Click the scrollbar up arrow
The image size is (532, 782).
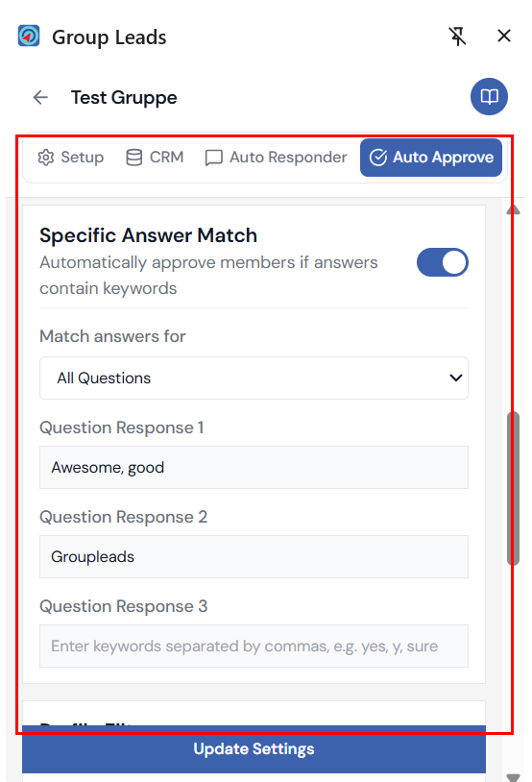pyautogui.click(x=513, y=210)
